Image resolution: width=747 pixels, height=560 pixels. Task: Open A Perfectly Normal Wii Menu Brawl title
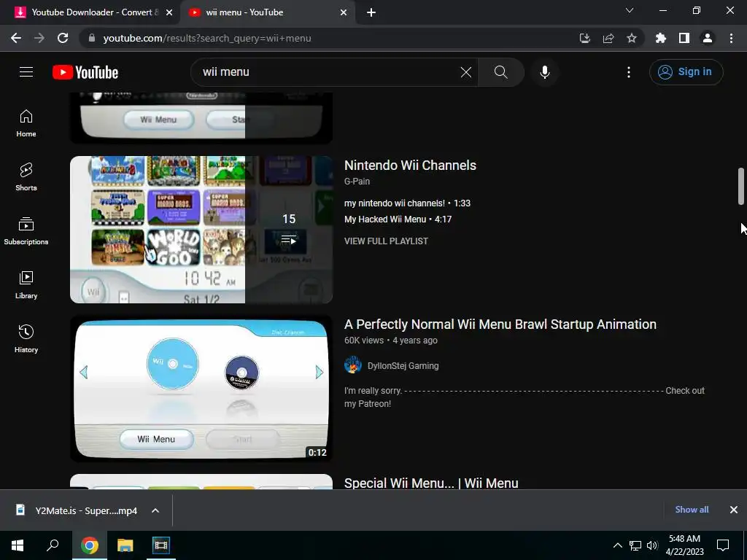pos(500,324)
